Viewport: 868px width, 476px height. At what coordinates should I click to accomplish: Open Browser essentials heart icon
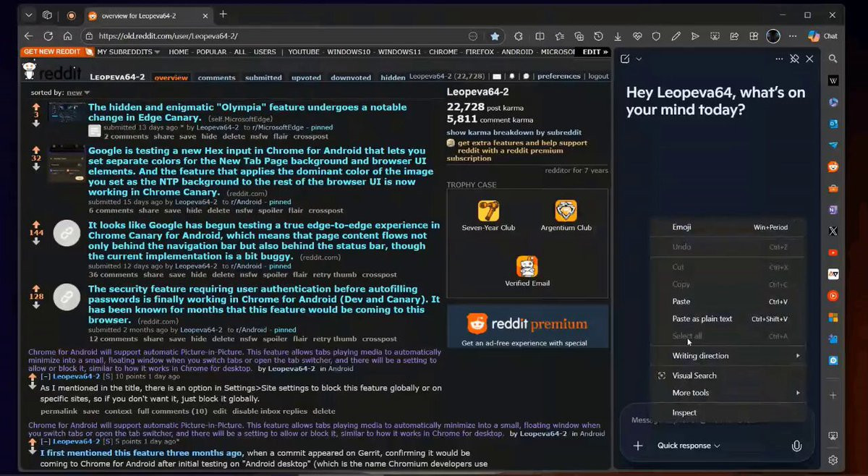tap(637, 36)
